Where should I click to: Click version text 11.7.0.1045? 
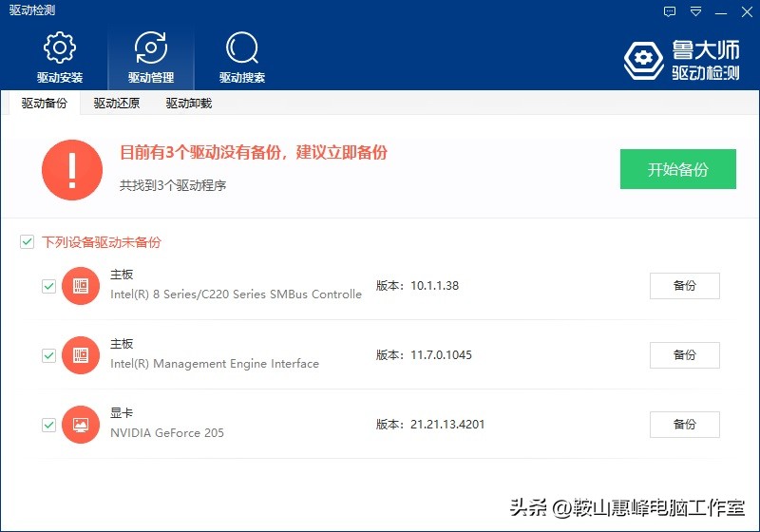click(441, 354)
